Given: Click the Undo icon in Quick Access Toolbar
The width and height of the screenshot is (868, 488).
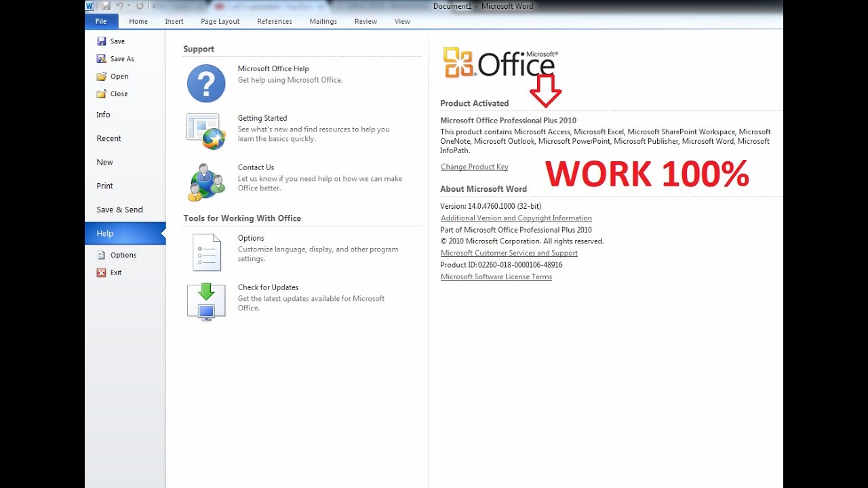Looking at the screenshot, I should (x=119, y=6).
